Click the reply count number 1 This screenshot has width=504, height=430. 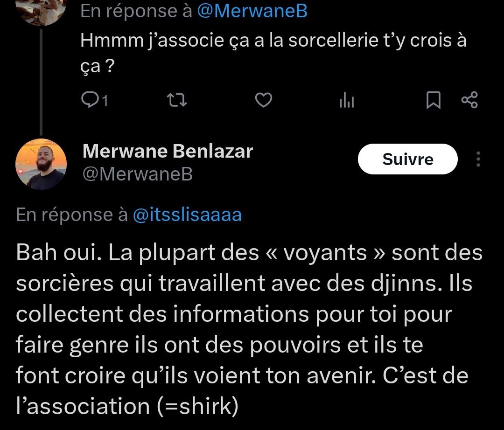tap(105, 101)
